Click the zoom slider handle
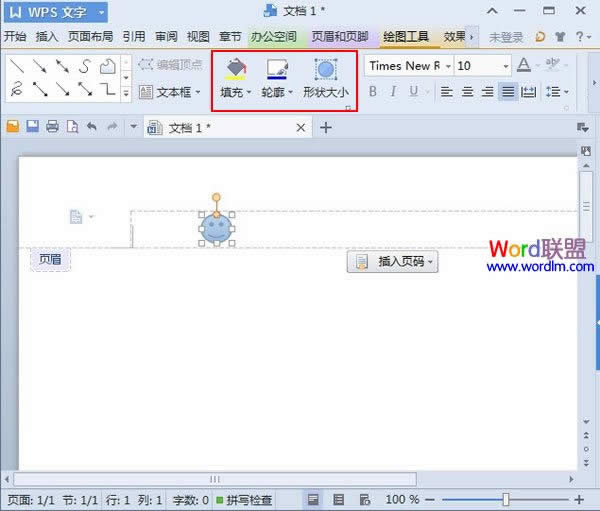 (506, 499)
